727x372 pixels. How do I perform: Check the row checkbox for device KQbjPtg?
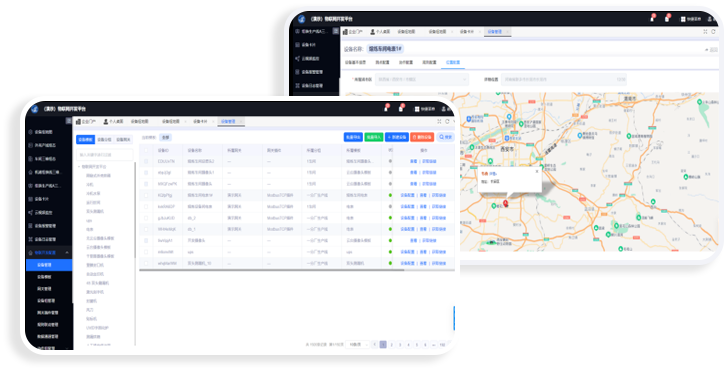146,195
